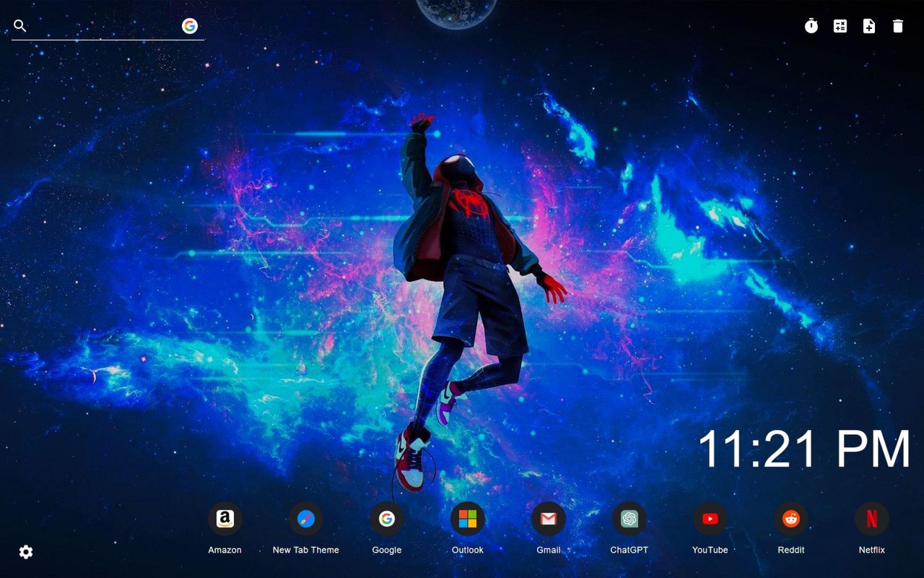
Task: Click the search magnifier icon
Action: [20, 26]
